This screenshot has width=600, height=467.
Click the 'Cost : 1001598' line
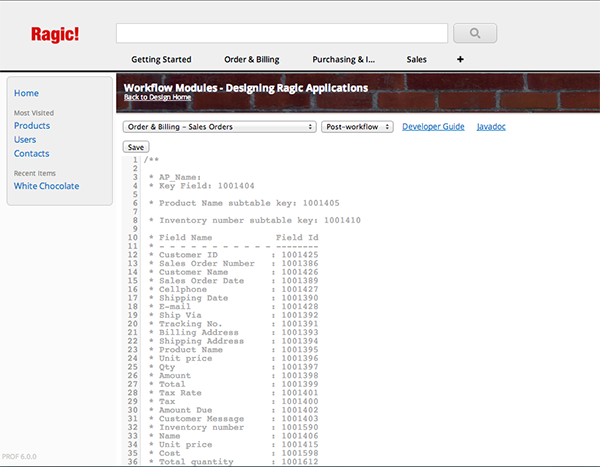[x=233, y=453]
